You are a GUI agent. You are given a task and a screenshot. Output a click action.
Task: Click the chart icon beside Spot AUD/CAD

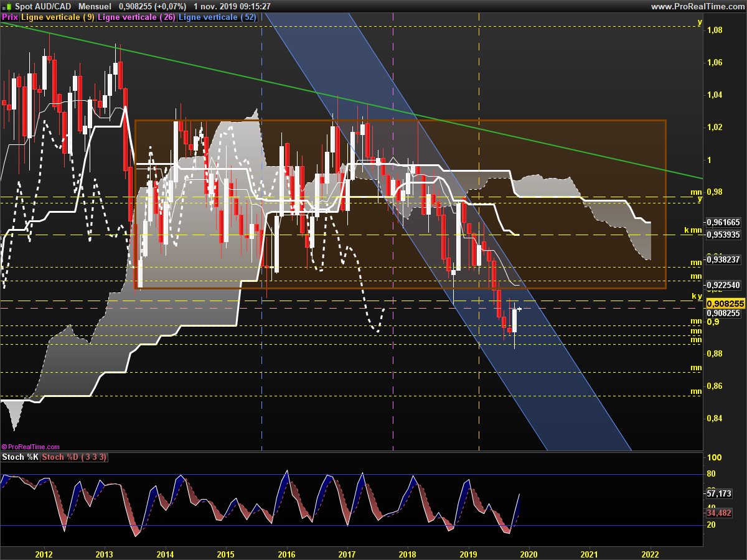6,6
